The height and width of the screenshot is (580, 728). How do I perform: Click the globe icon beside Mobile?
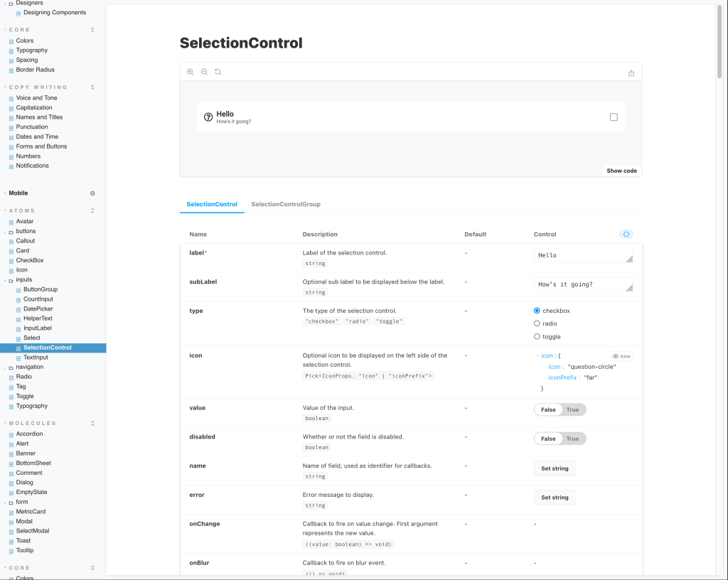pos(92,193)
